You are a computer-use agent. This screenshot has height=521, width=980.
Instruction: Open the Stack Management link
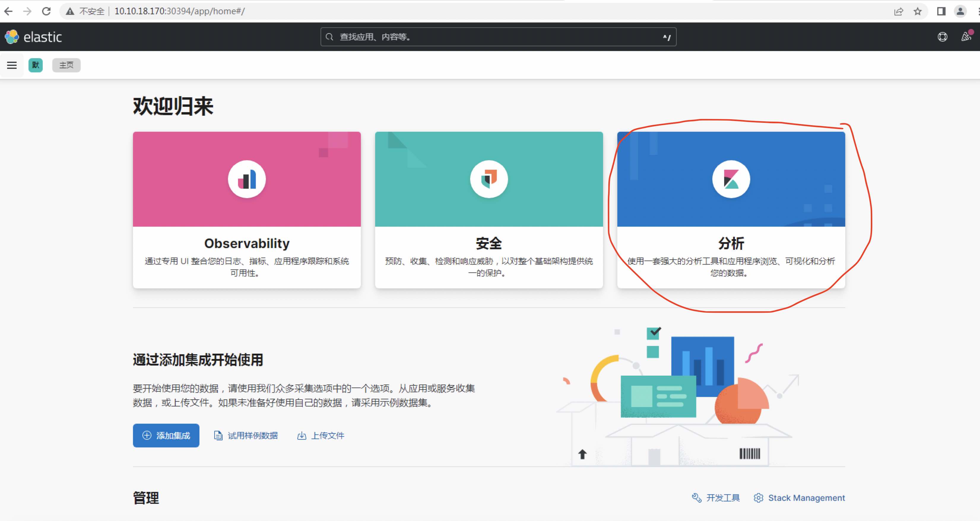[806, 498]
